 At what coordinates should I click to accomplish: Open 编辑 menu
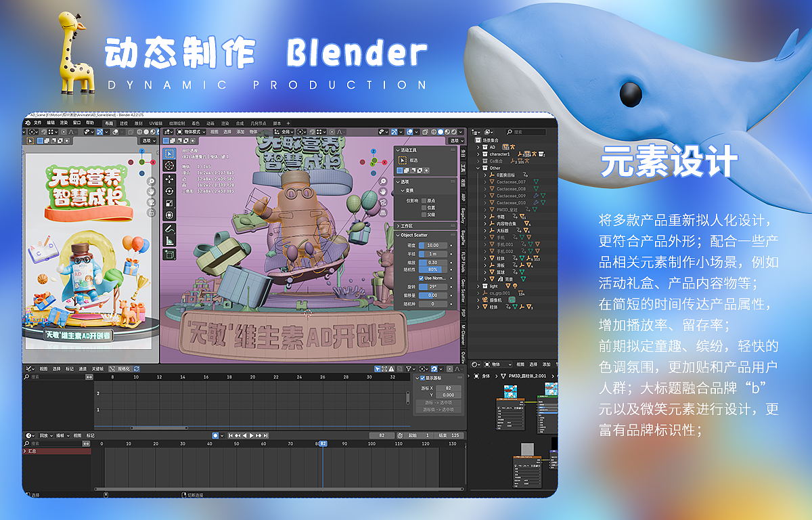51,123
